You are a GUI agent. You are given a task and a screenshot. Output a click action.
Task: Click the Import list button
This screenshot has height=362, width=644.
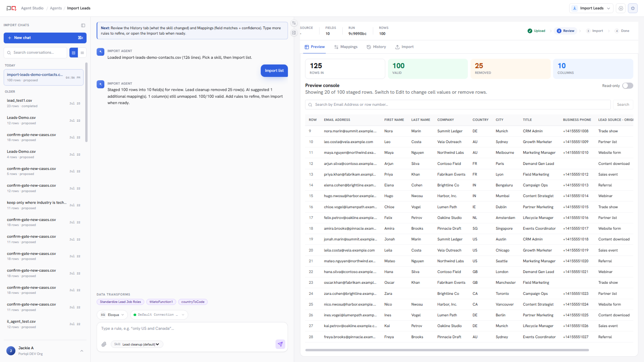[274, 71]
